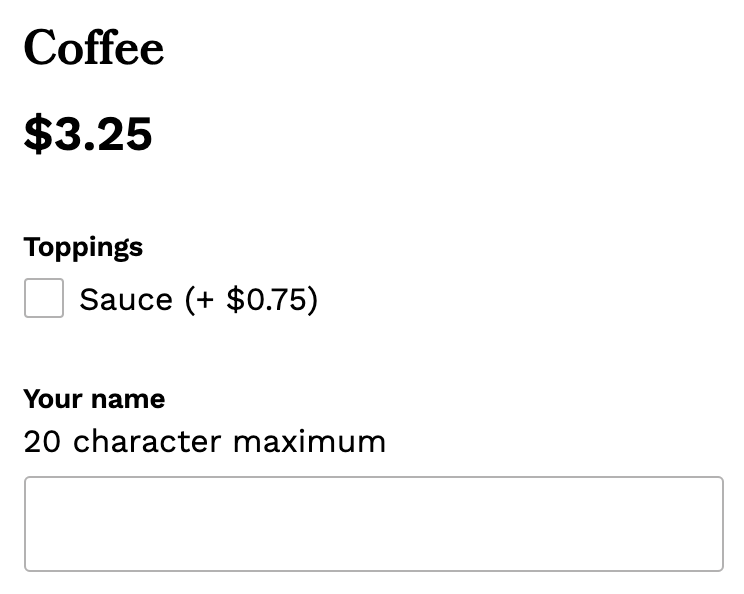Screen dimensions: 744x594
Task: Click the "20 character maximum" hint text
Action: click(x=204, y=441)
